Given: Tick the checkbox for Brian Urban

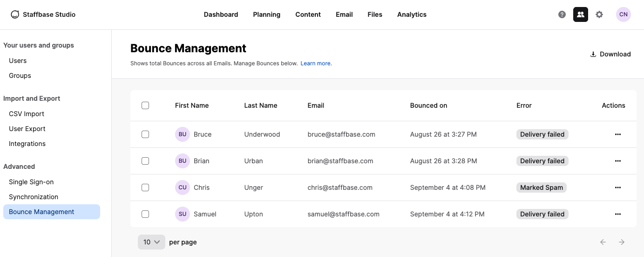Looking at the screenshot, I should coord(145,161).
